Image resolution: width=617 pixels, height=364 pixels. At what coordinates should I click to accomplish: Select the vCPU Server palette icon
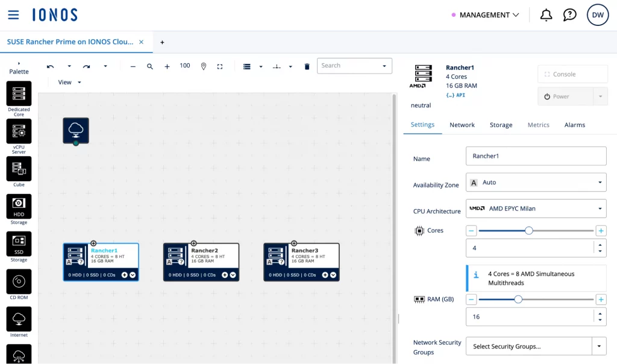(19, 131)
